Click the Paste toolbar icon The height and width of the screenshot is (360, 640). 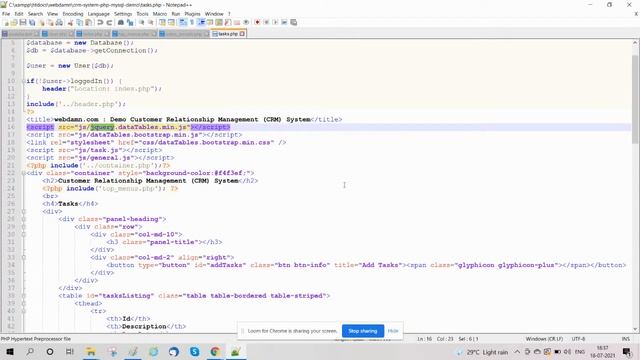coord(89,22)
